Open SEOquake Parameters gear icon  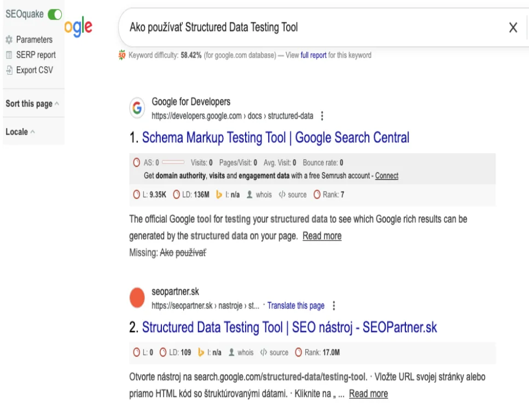[9, 39]
